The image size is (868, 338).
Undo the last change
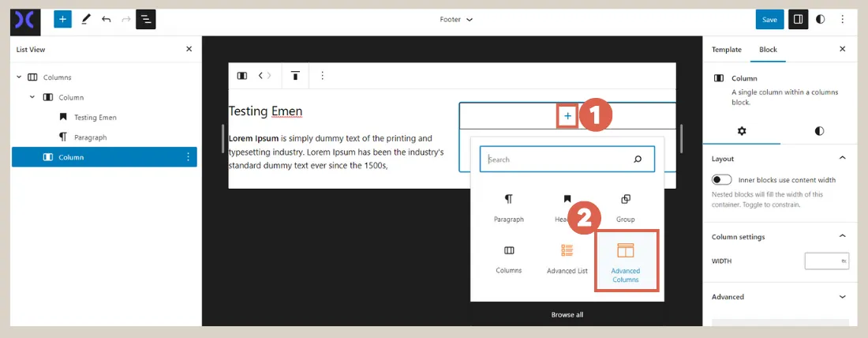coord(106,20)
